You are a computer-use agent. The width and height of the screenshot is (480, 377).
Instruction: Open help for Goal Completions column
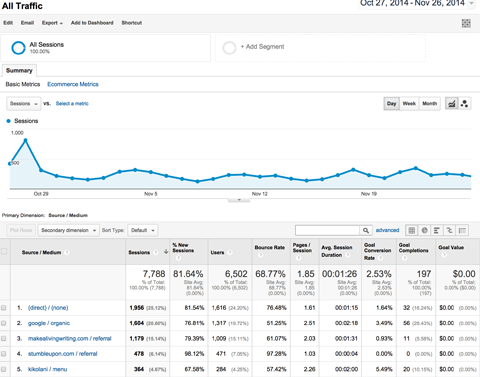(x=404, y=258)
